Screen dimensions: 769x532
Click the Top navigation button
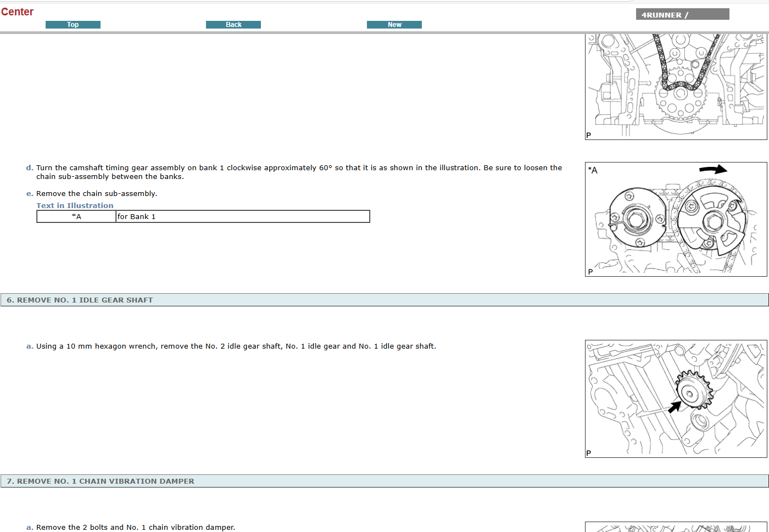point(73,25)
